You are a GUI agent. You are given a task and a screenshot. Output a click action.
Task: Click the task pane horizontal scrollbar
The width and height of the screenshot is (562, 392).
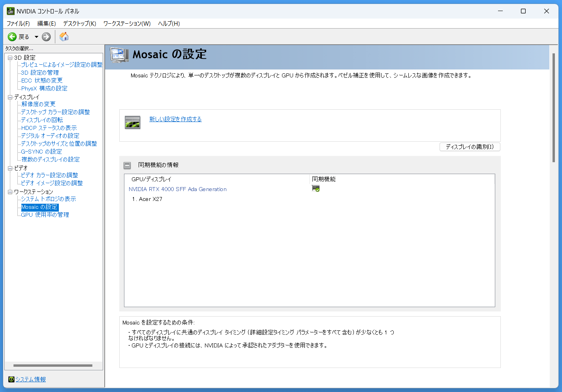53,366
